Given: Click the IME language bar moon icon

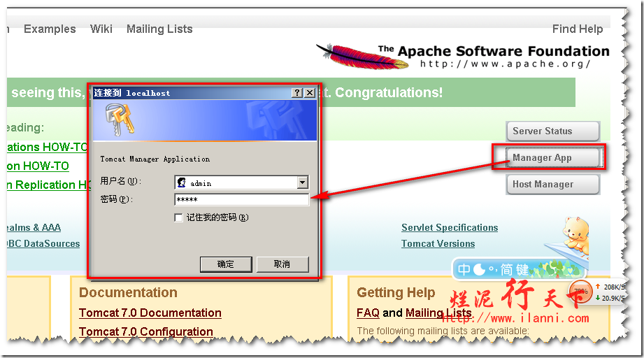Looking at the screenshot, I should (x=480, y=269).
